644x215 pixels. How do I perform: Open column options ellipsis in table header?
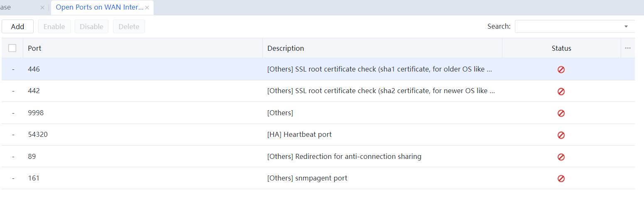tap(627, 48)
